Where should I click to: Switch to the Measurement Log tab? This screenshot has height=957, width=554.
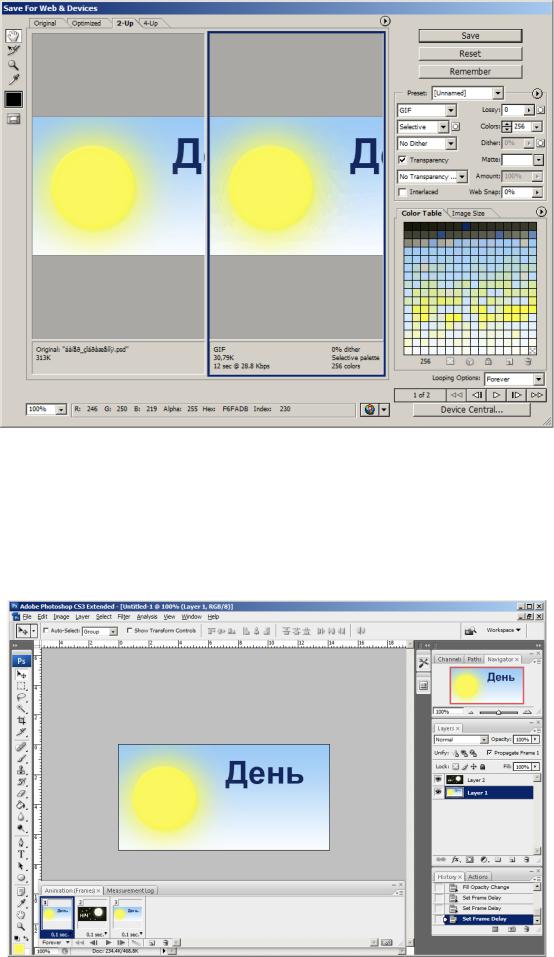[130, 890]
